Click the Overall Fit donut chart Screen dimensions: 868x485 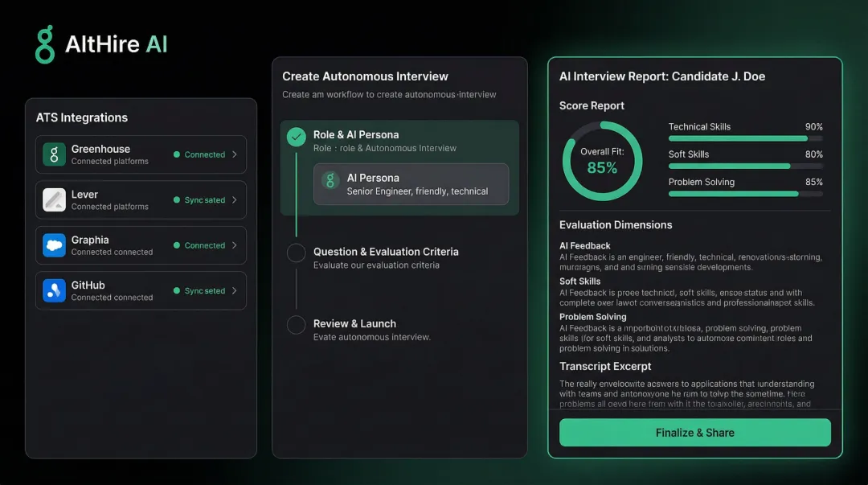pyautogui.click(x=601, y=160)
